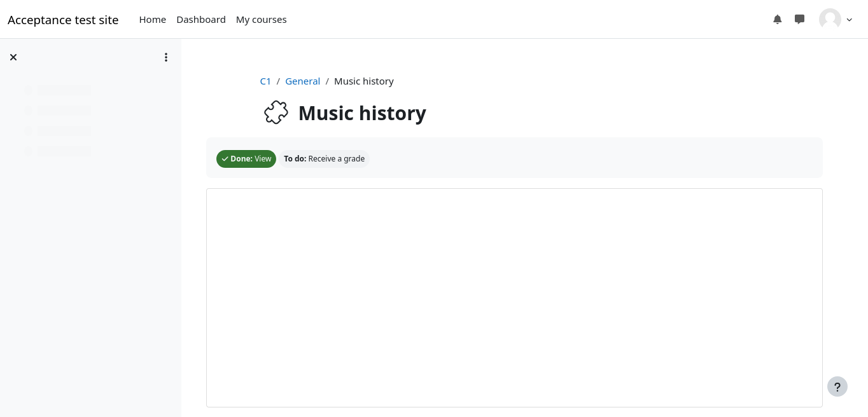
Task: Click inside the empty activity content frame
Action: (514, 297)
